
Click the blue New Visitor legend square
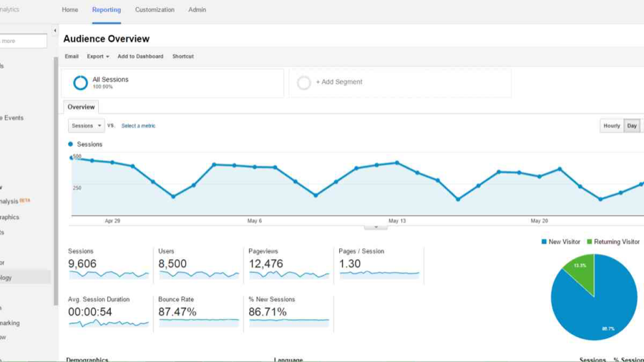[545, 242]
